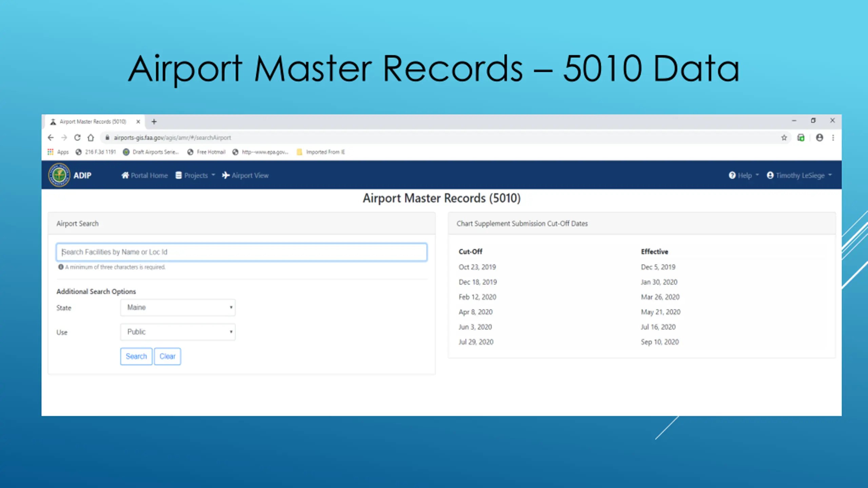Click the ADIP brand text
Screen dimensions: 868x488
[82, 176]
